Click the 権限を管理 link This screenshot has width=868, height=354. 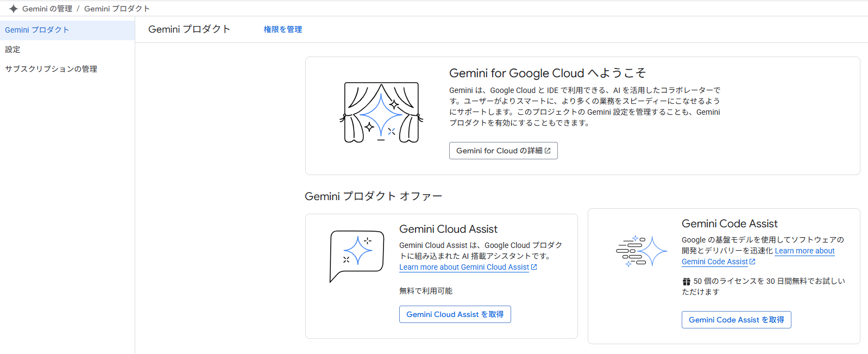click(x=283, y=29)
